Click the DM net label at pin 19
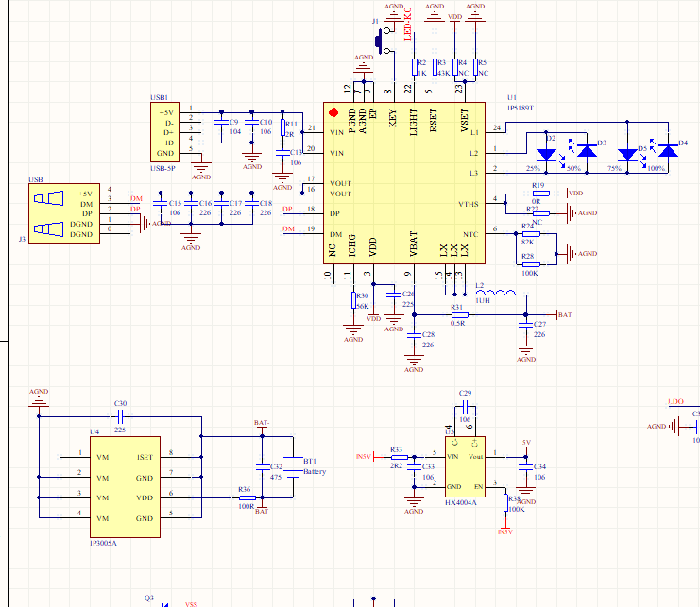The width and height of the screenshot is (700, 607). [x=288, y=228]
